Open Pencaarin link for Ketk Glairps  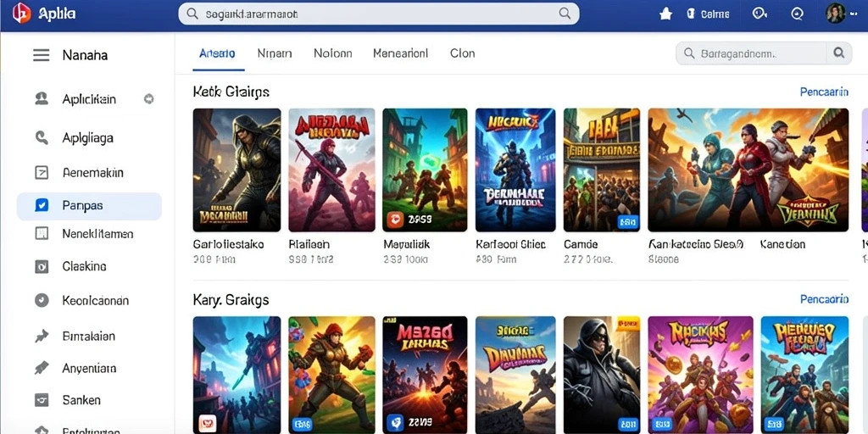[x=824, y=92]
